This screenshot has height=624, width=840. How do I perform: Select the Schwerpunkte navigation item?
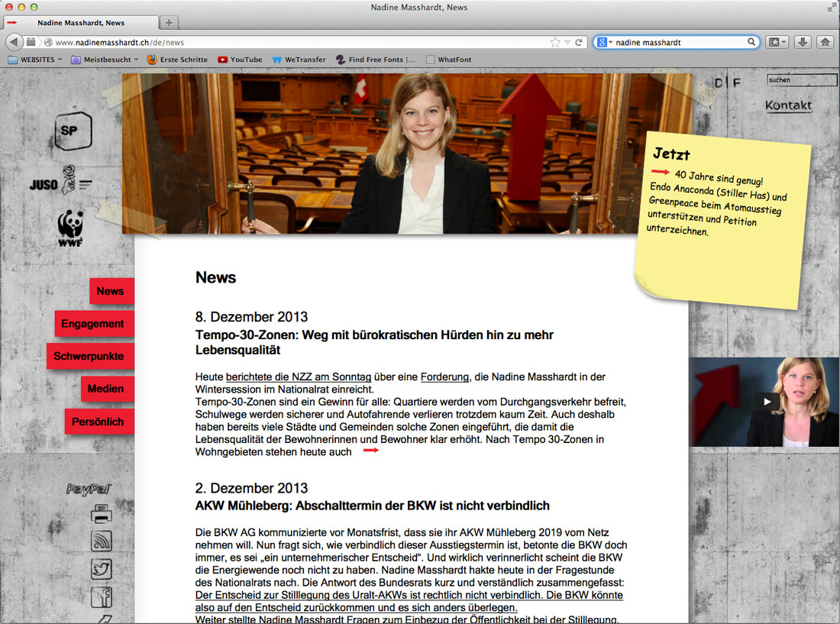(x=89, y=357)
